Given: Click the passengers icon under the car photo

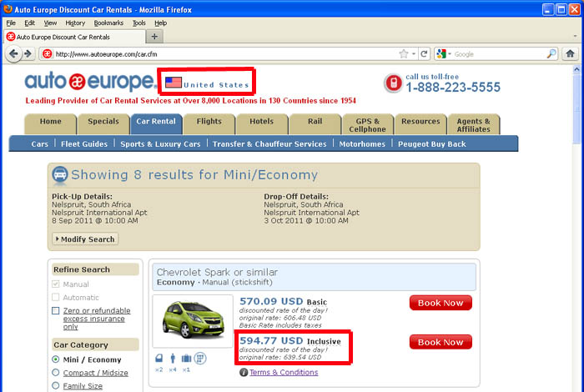Looking at the screenshot, I should point(173,359).
